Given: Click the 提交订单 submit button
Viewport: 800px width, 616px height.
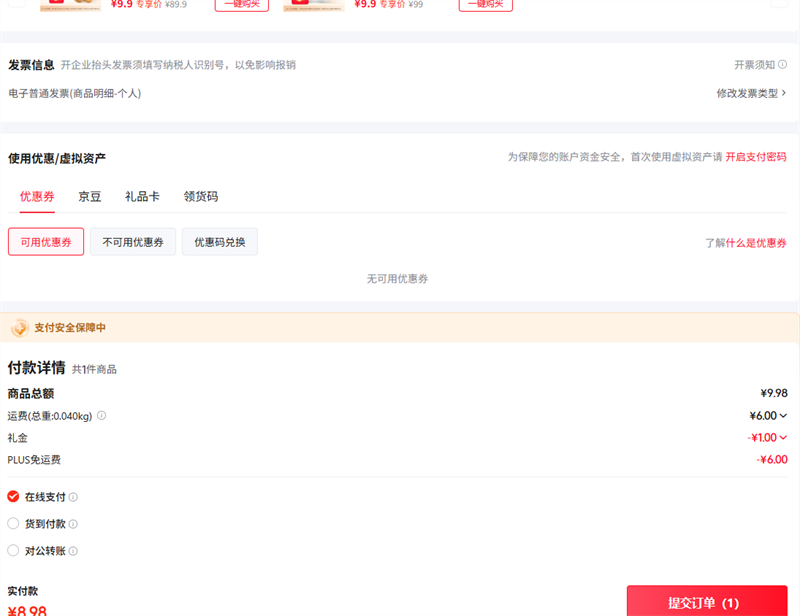Looking at the screenshot, I should 707,602.
